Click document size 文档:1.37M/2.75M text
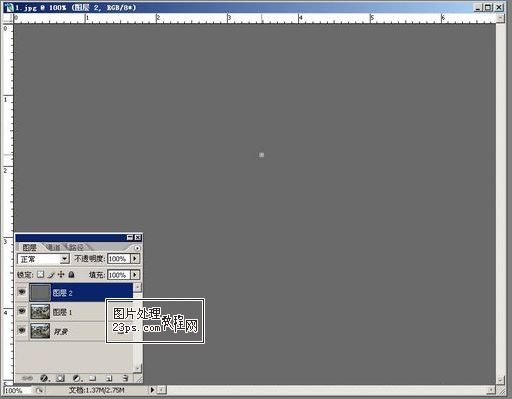The image size is (512, 399). 97,390
